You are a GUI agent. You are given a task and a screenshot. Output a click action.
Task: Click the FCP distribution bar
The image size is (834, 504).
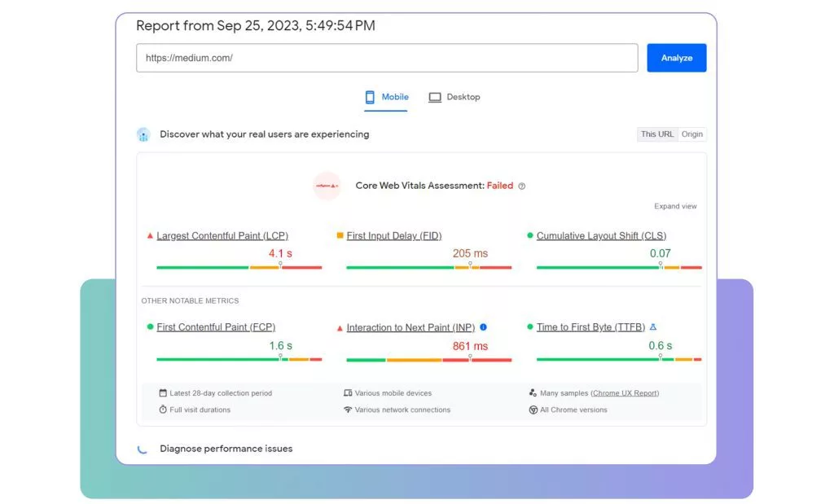[239, 359]
